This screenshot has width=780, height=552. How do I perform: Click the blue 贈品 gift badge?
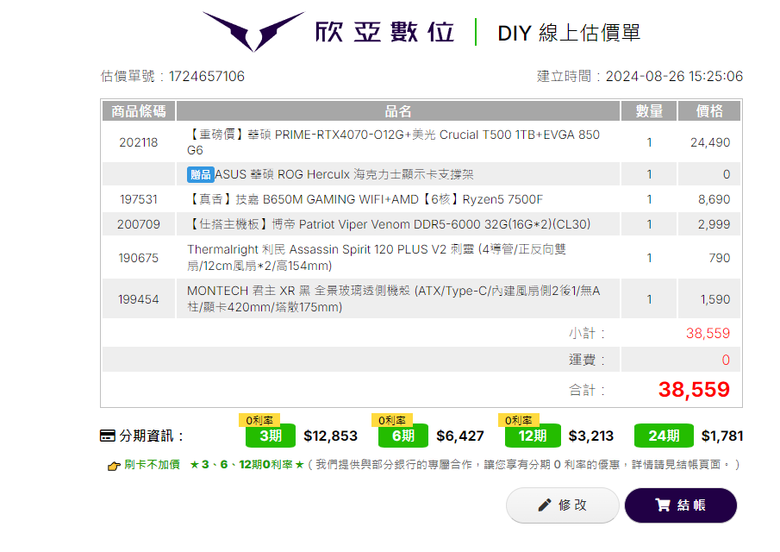200,175
